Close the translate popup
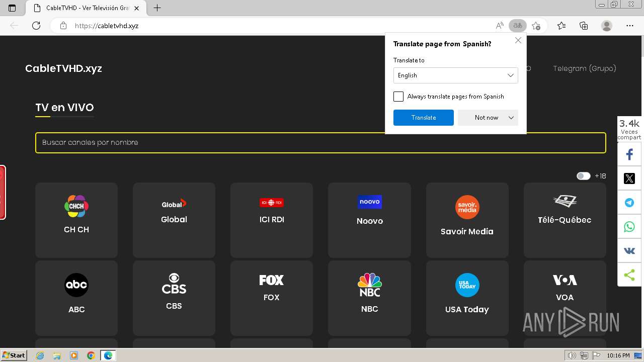 click(518, 40)
